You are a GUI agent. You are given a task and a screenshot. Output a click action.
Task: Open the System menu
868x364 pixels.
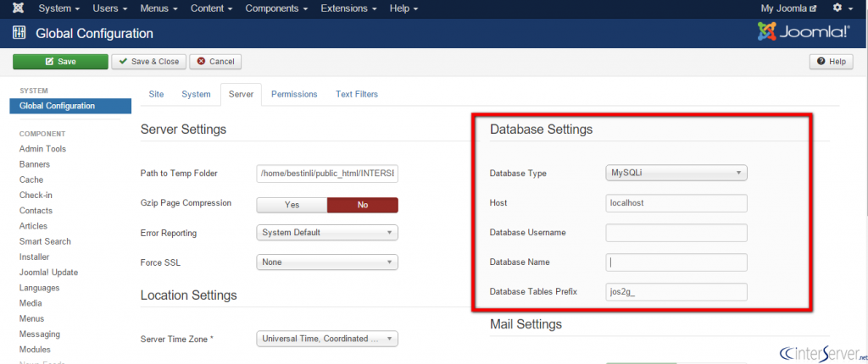point(59,8)
